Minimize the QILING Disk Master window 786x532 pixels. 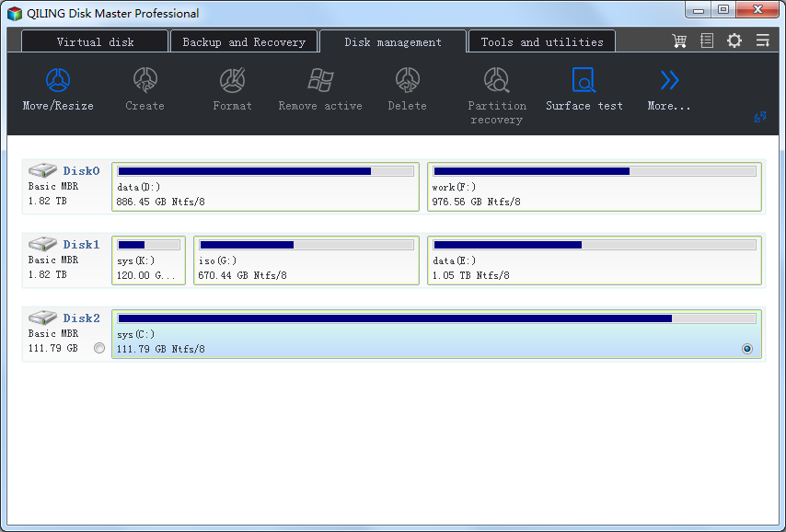tap(699, 9)
